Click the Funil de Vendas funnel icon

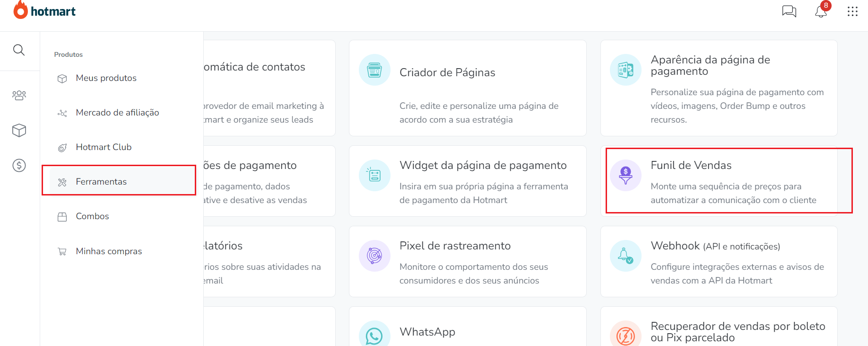[x=625, y=175]
